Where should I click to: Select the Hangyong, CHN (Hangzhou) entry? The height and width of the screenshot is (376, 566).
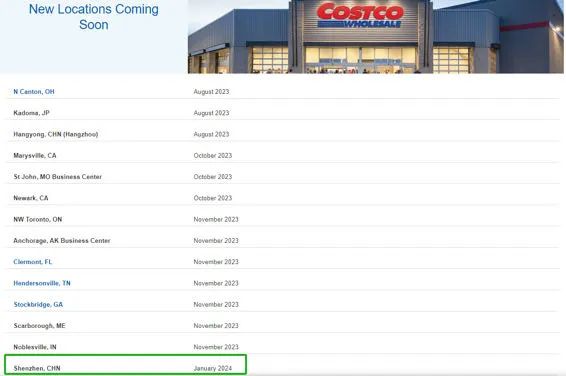56,134
